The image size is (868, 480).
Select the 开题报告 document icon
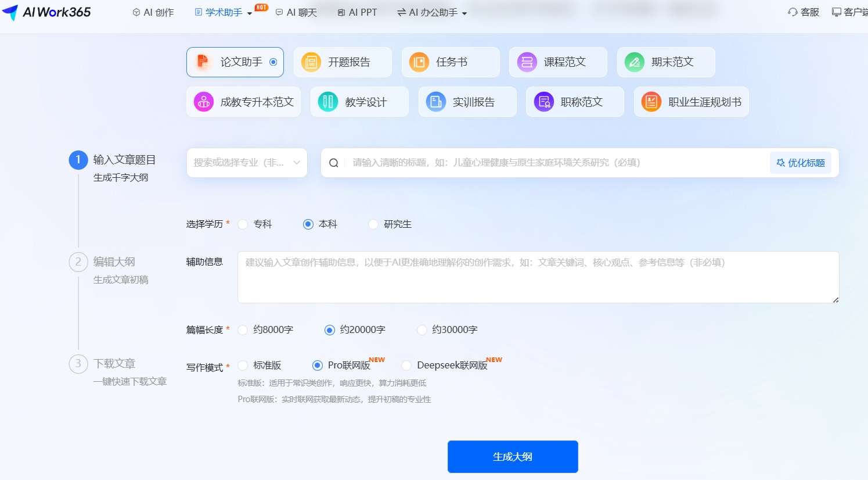click(311, 62)
